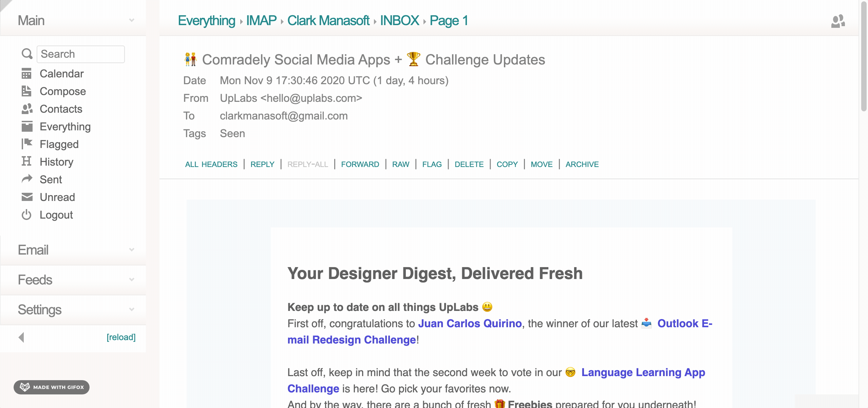Click the Unread envelope icon
868x408 pixels.
point(27,197)
